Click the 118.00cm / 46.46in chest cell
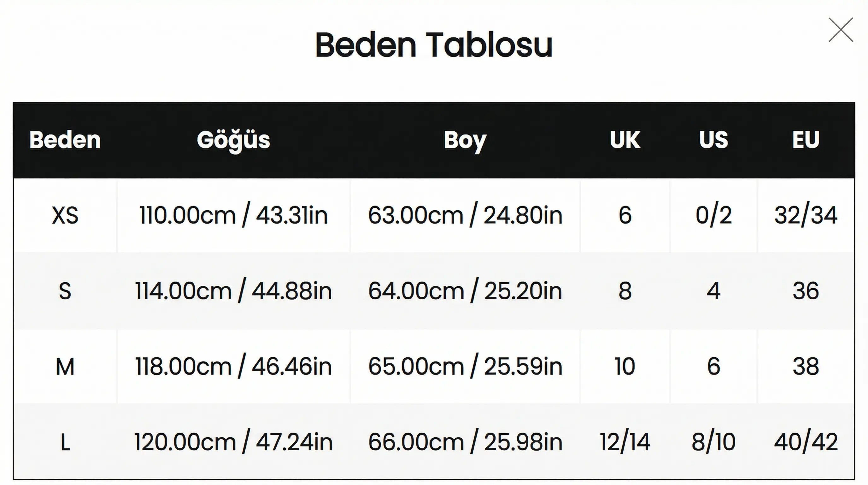Image resolution: width=868 pixels, height=485 pixels. (x=233, y=366)
